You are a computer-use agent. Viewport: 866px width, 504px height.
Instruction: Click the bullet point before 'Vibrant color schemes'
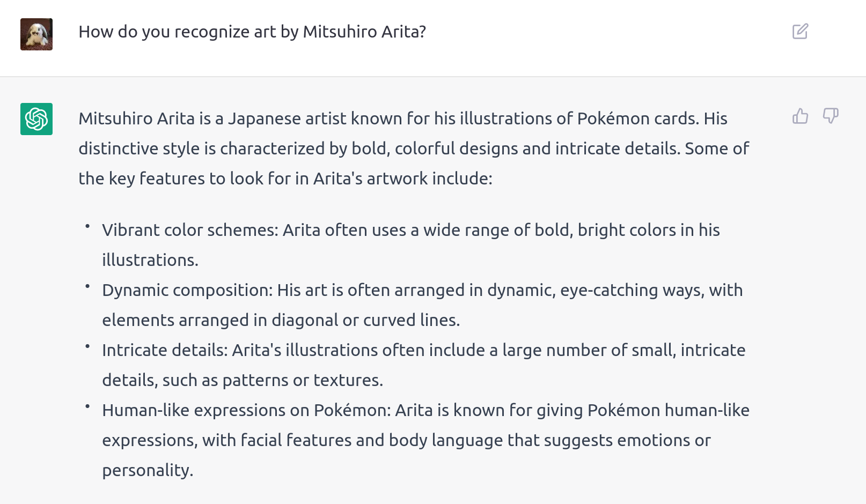(87, 227)
